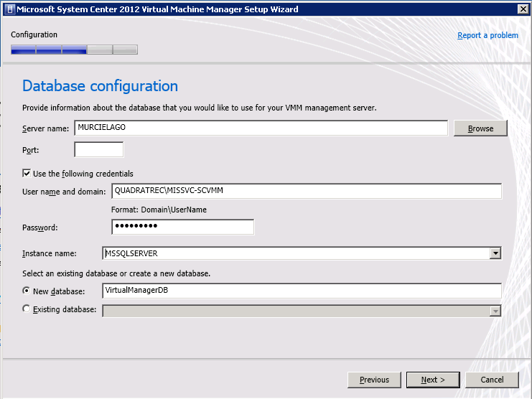Click the Server name label
The width and height of the screenshot is (532, 399).
pos(45,129)
